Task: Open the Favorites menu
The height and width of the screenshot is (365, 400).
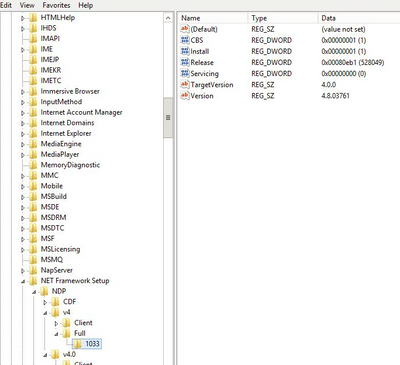Action: tap(56, 5)
